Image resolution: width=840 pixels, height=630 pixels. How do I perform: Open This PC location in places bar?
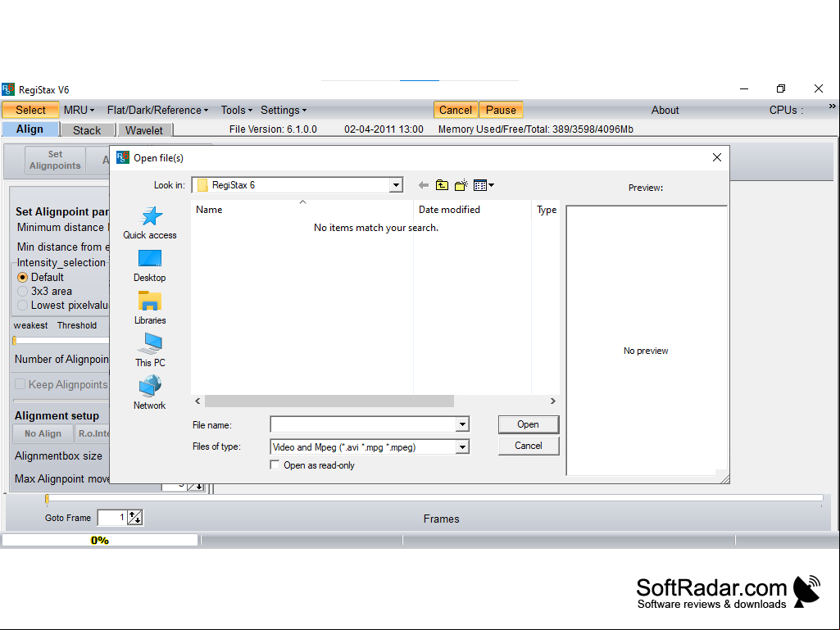click(x=150, y=351)
